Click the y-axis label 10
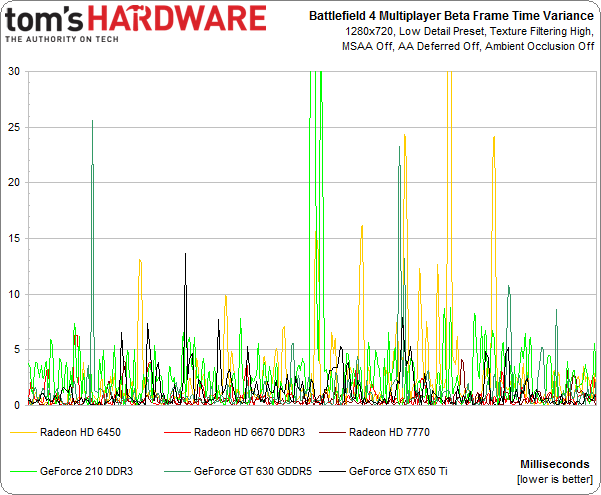Image resolution: width=601 pixels, height=495 pixels. pos(14,294)
